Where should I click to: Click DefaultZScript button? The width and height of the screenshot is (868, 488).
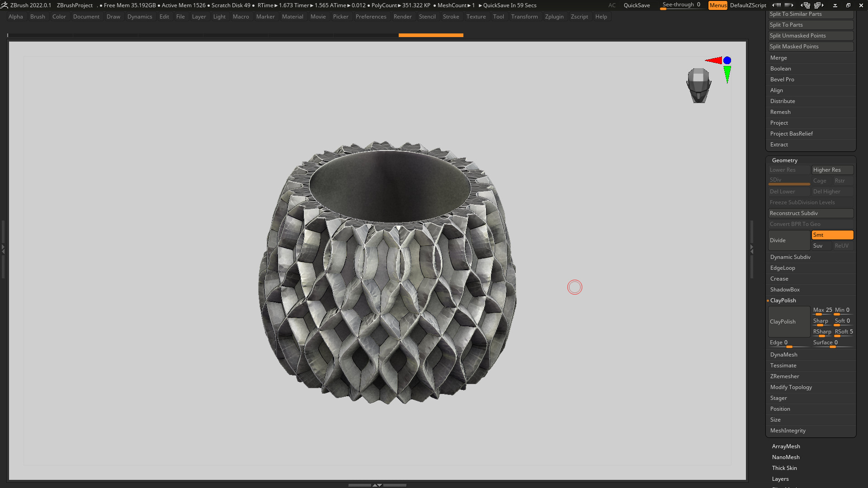pyautogui.click(x=748, y=5)
